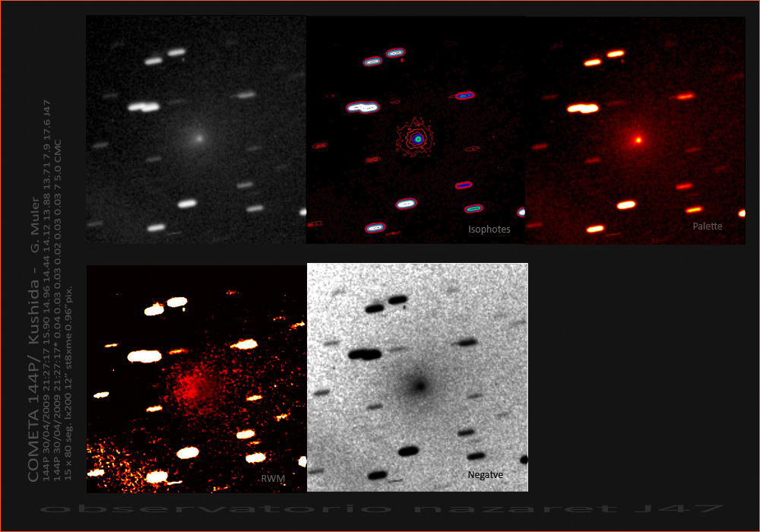Open the Isophotes contour image panel

click(x=416, y=130)
